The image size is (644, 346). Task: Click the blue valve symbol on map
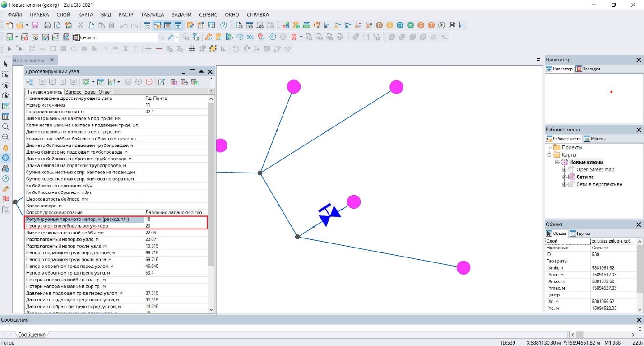[330, 215]
